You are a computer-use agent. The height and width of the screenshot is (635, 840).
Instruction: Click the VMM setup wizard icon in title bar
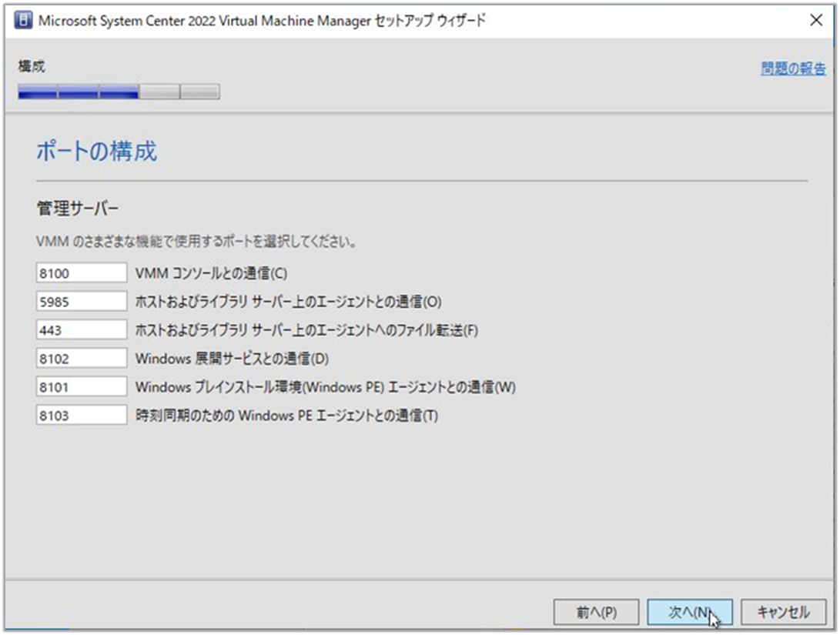(22, 20)
